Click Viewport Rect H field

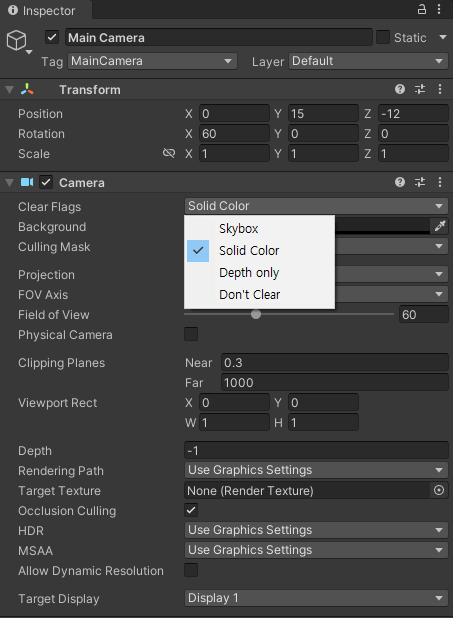[323, 423]
